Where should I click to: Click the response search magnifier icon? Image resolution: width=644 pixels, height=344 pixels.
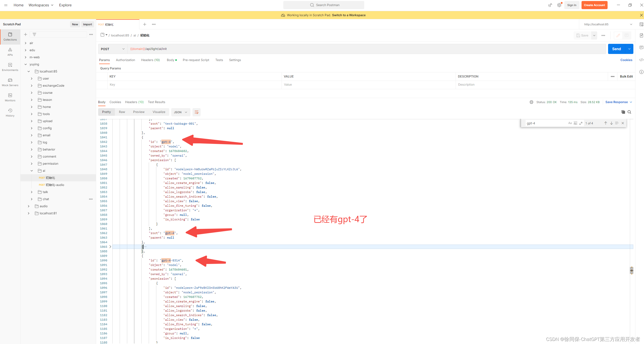[629, 112]
